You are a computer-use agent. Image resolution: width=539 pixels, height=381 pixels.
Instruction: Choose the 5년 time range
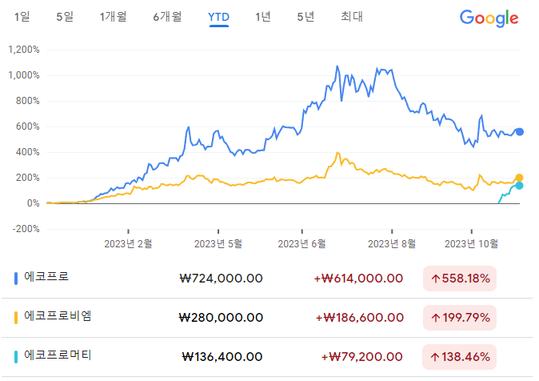tap(306, 17)
